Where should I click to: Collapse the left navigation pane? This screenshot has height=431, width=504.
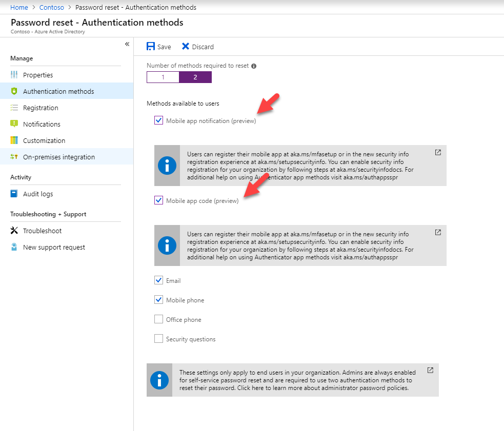[127, 44]
